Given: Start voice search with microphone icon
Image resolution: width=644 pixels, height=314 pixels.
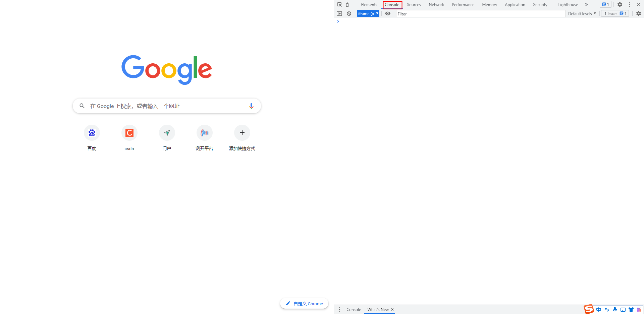Looking at the screenshot, I should tap(251, 106).
